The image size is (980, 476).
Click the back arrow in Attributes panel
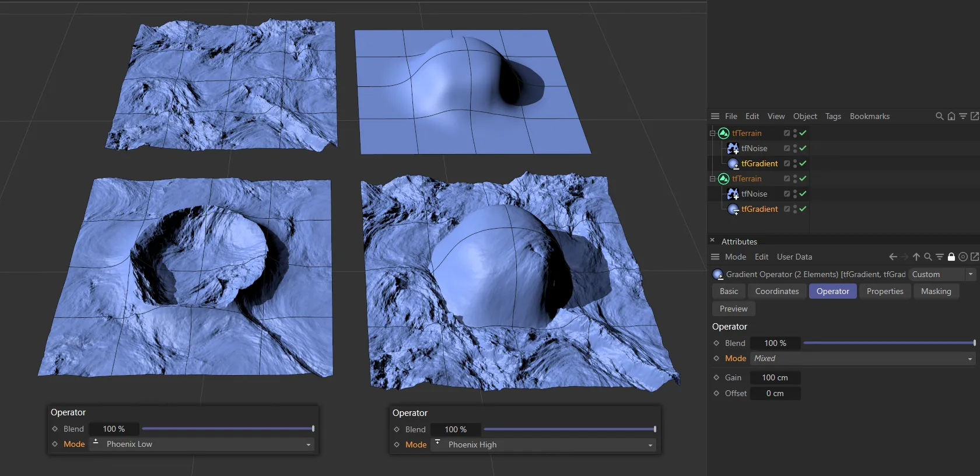click(x=892, y=257)
